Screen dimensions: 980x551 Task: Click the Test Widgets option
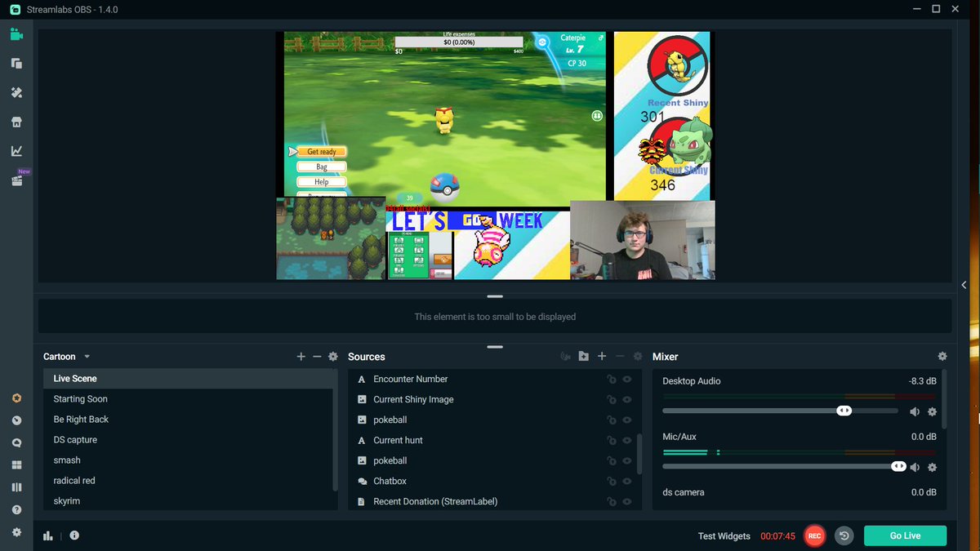tap(724, 536)
